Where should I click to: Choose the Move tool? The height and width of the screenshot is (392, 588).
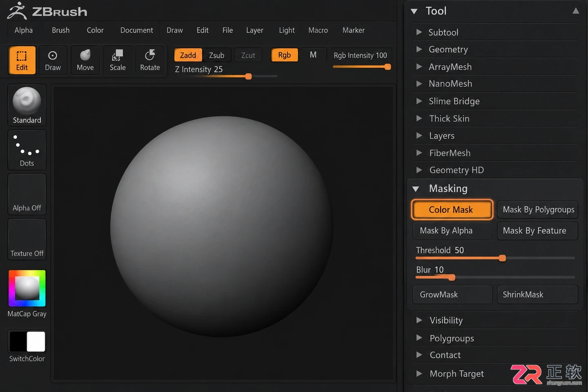click(85, 60)
